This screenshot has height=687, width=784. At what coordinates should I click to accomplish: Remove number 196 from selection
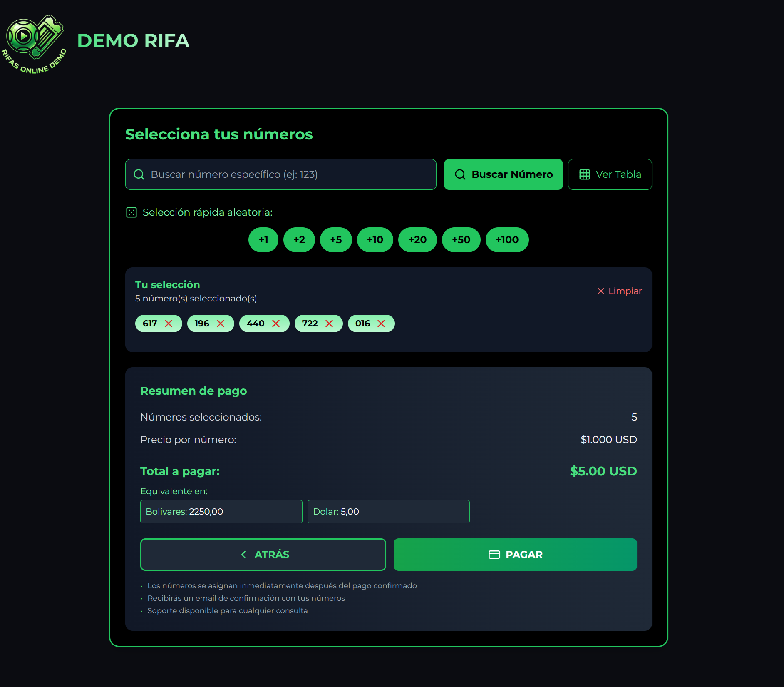tap(221, 324)
